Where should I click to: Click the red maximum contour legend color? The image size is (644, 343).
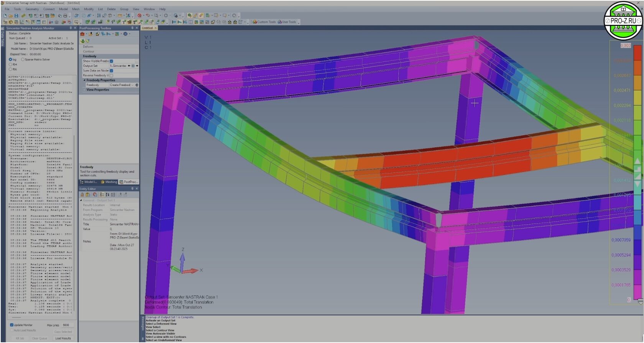tap(637, 53)
